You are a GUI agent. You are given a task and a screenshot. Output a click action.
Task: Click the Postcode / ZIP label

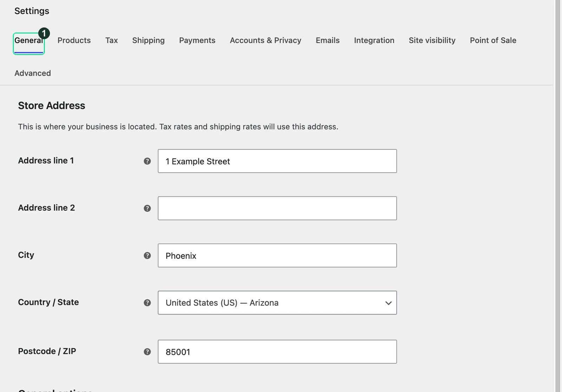click(47, 351)
